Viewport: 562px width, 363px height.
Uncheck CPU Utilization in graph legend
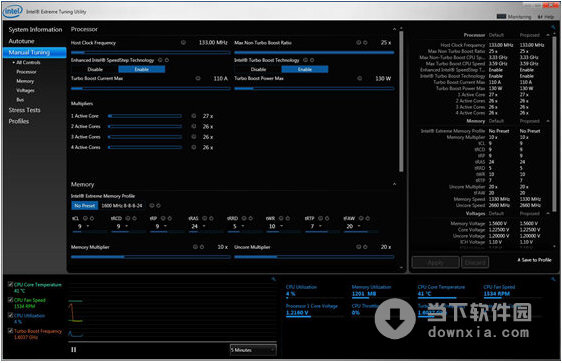click(10, 315)
